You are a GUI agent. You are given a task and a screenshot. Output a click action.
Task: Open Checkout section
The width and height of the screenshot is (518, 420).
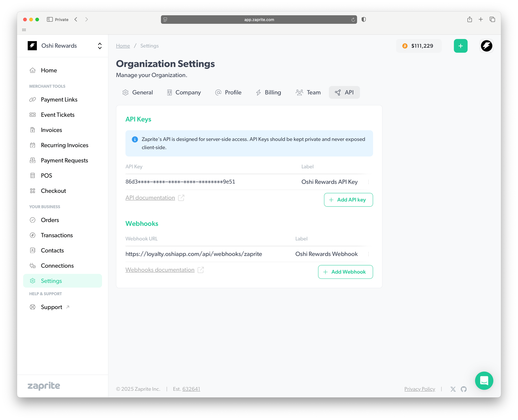(x=62, y=191)
